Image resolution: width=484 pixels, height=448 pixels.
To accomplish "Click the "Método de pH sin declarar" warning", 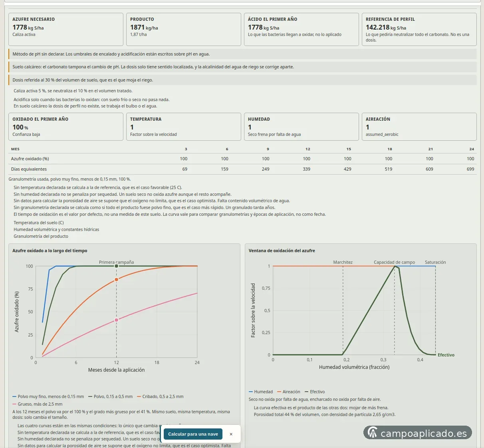I will click(x=242, y=54).
